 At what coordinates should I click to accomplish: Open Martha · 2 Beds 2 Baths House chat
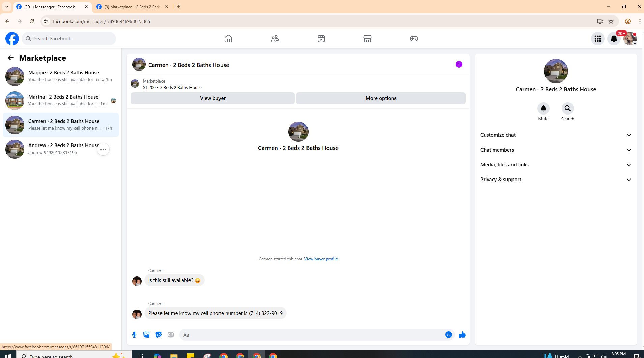[61, 101]
